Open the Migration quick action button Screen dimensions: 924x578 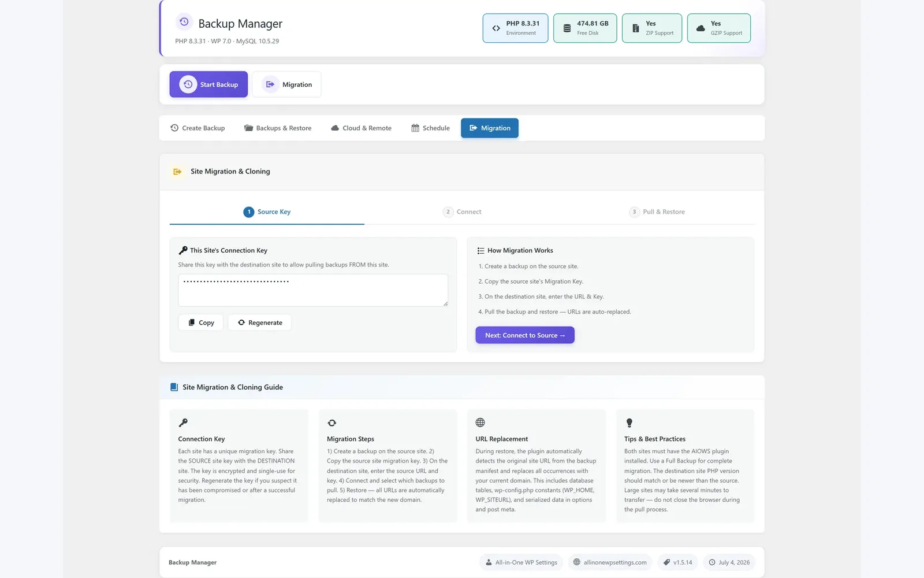(286, 84)
